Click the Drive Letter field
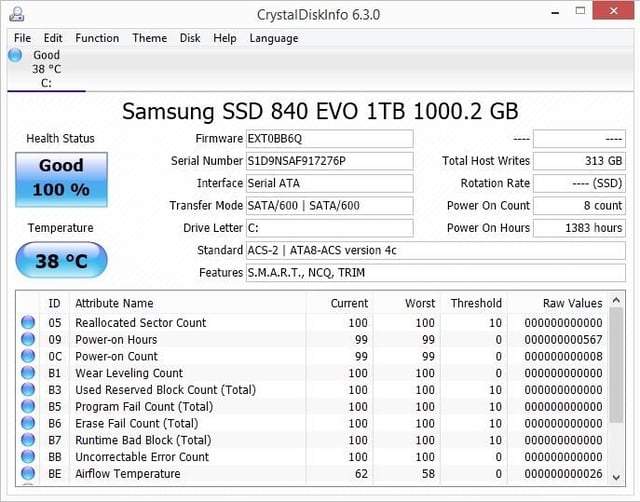 [x=329, y=228]
